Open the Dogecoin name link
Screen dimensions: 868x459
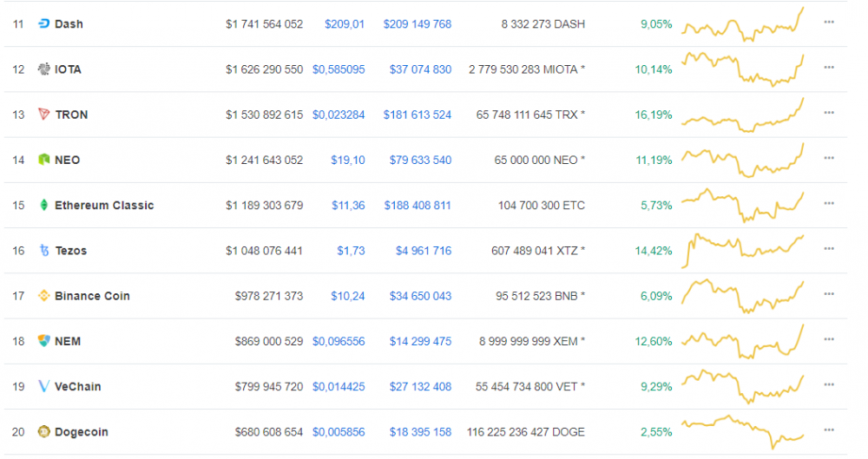[x=82, y=432]
